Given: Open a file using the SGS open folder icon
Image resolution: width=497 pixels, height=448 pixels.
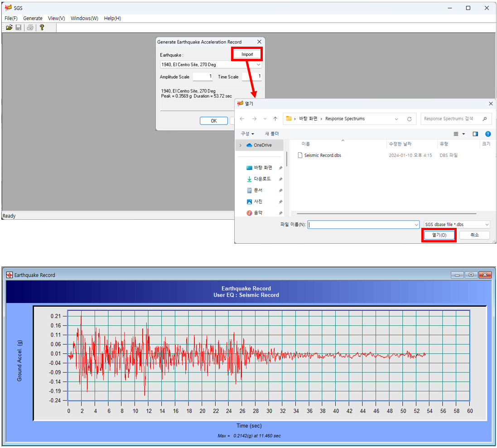Looking at the screenshot, I should coord(9,27).
